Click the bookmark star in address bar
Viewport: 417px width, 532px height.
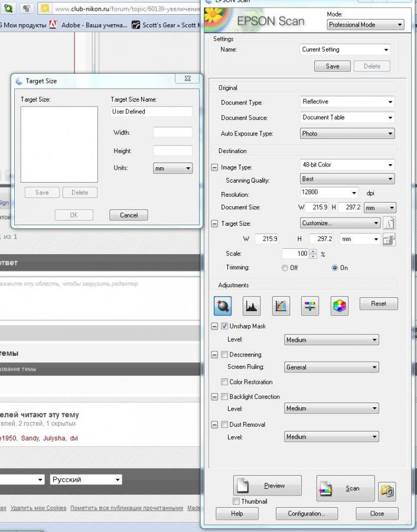coord(45,8)
